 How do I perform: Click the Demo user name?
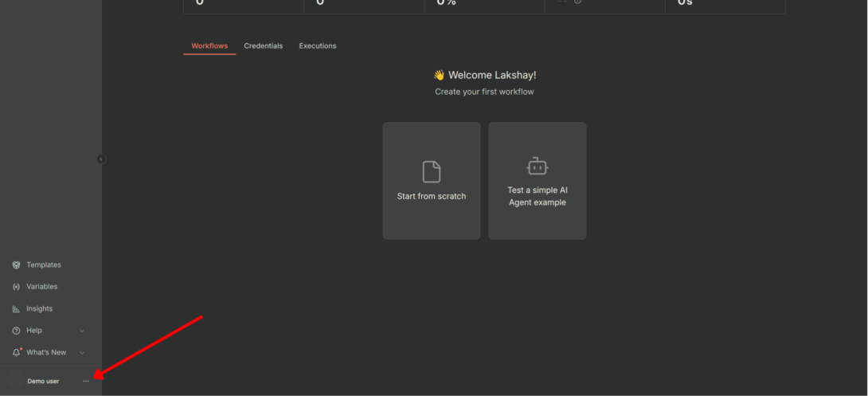click(x=43, y=381)
